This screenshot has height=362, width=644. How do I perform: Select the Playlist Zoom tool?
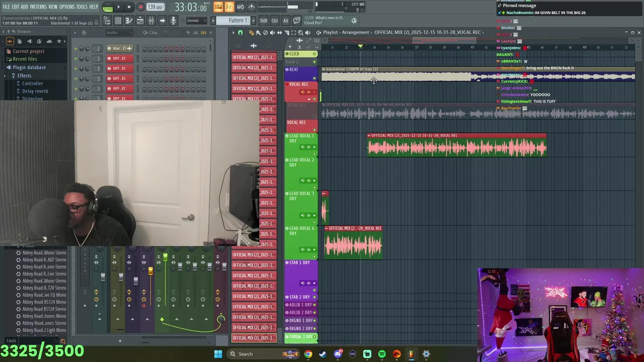(x=301, y=33)
